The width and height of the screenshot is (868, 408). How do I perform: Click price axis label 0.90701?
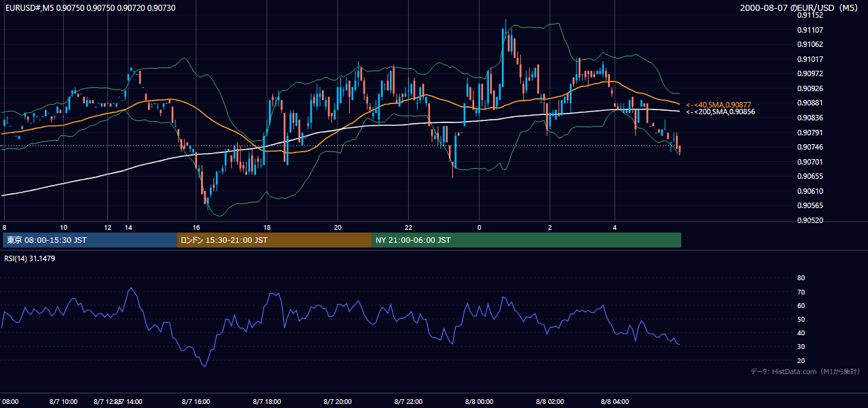coord(810,162)
